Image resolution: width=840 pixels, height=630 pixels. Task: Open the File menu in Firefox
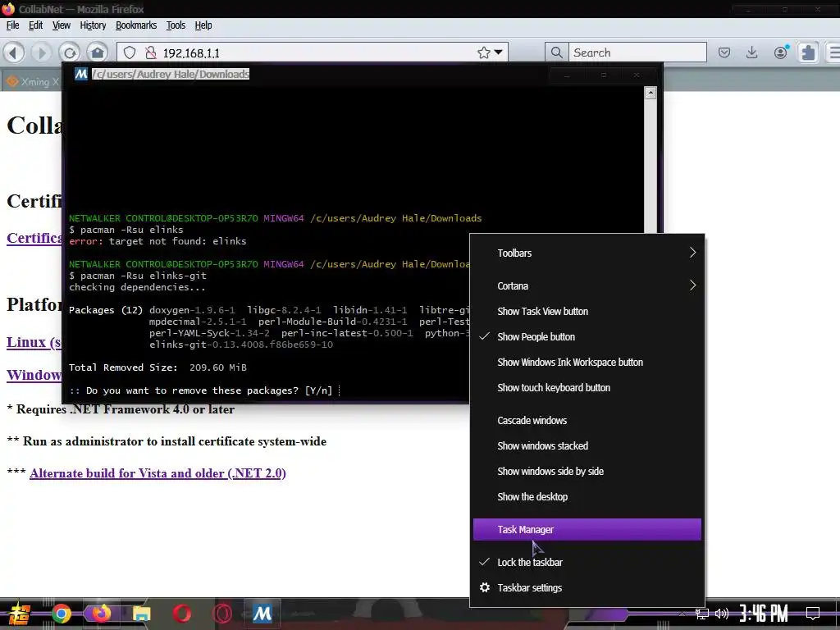pyautogui.click(x=12, y=25)
